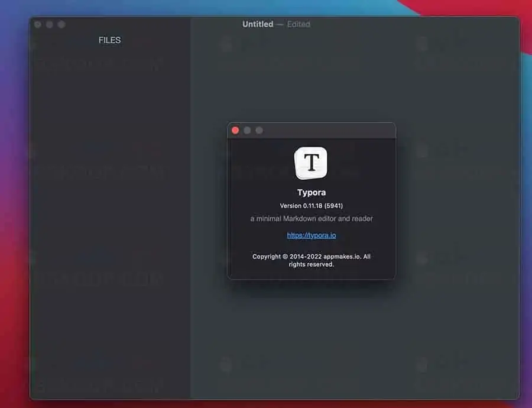Image resolution: width=532 pixels, height=408 pixels.
Task: Open the https://typora.io link
Action: tap(312, 235)
